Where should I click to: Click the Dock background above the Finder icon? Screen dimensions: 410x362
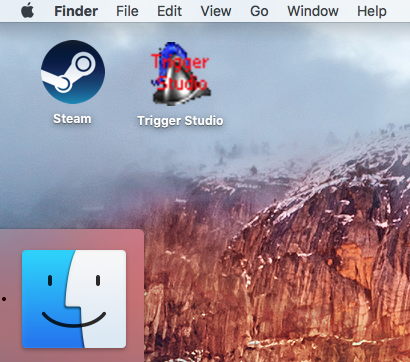[x=72, y=239]
